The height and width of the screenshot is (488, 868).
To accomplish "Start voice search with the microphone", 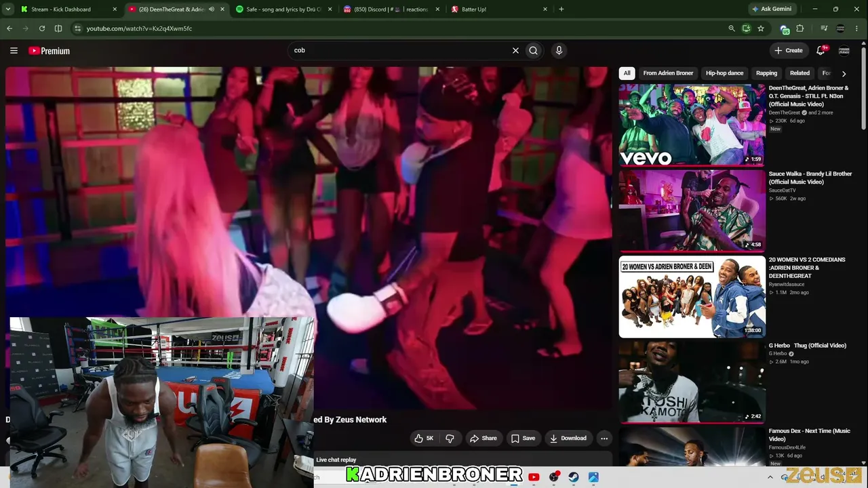I will 559,50.
